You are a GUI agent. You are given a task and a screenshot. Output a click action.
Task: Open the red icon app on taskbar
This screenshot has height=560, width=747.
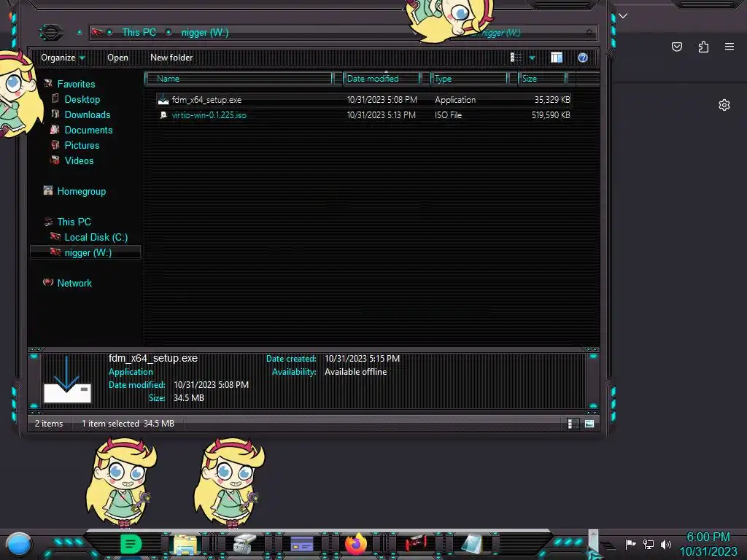pos(415,544)
